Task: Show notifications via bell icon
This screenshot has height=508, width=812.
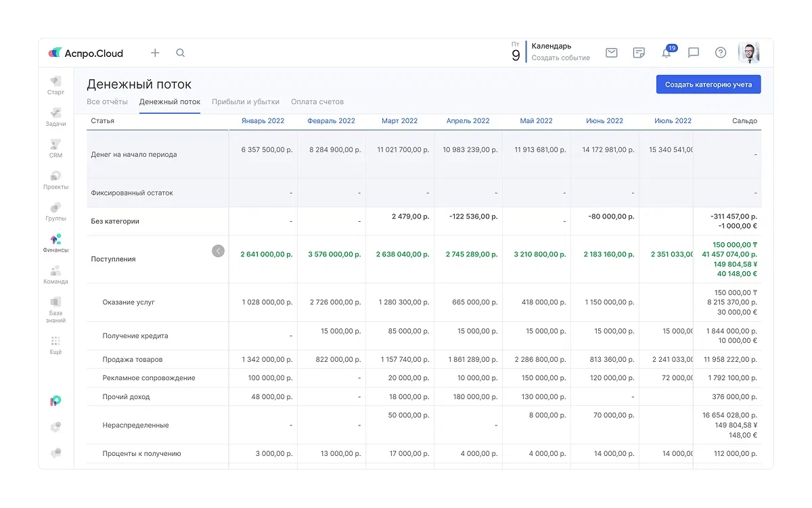Action: [x=667, y=53]
